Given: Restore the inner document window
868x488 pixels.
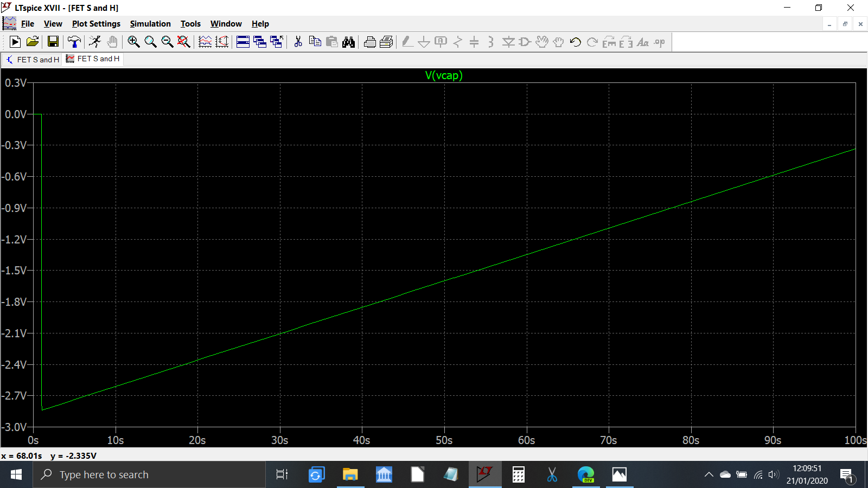Looking at the screenshot, I should pos(845,24).
